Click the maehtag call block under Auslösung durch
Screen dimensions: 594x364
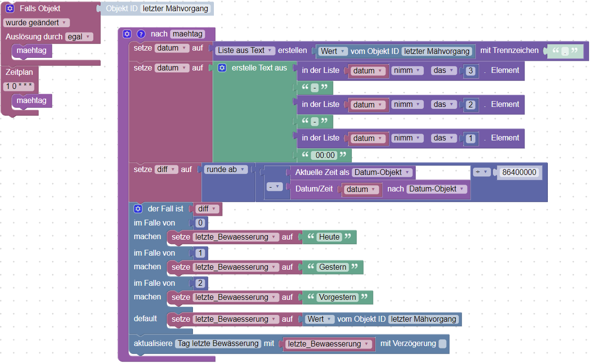coord(32,51)
